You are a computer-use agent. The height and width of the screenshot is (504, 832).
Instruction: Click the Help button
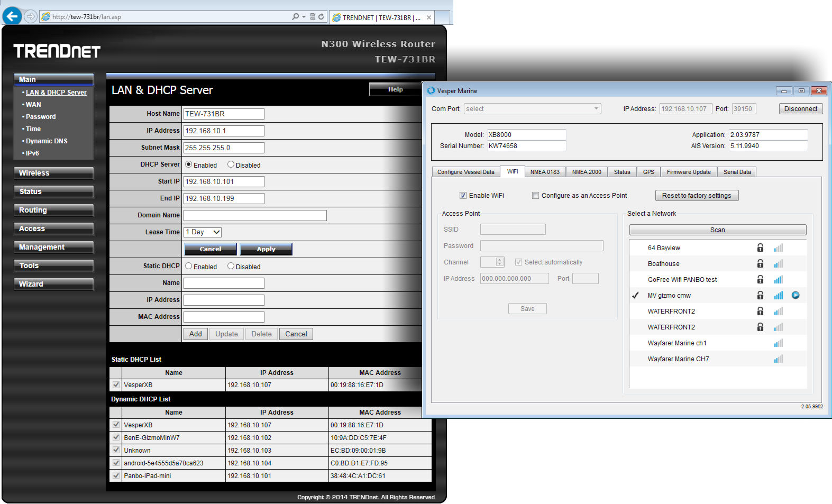[x=395, y=89]
